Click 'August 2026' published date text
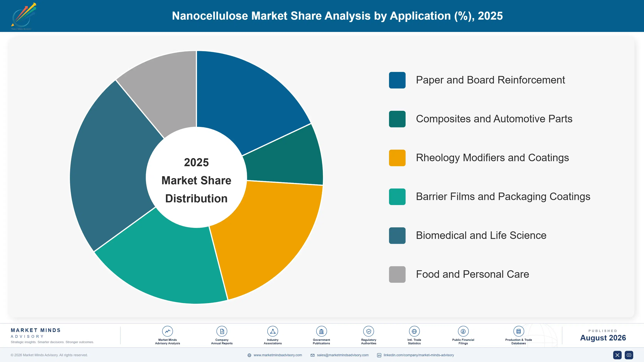The image size is (644, 362). (603, 338)
